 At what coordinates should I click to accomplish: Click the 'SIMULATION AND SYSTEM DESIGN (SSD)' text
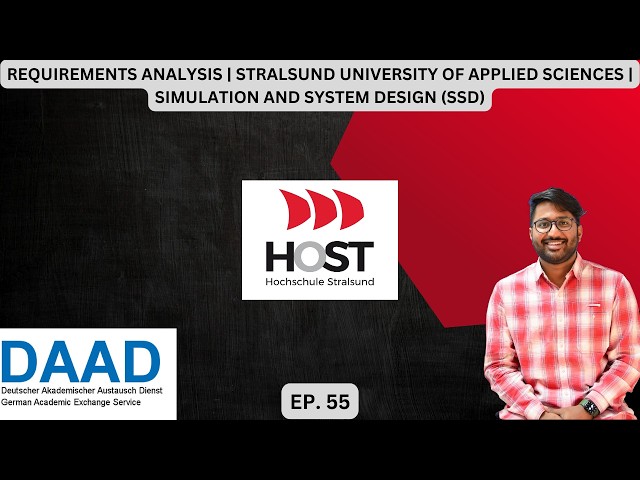(x=320, y=98)
